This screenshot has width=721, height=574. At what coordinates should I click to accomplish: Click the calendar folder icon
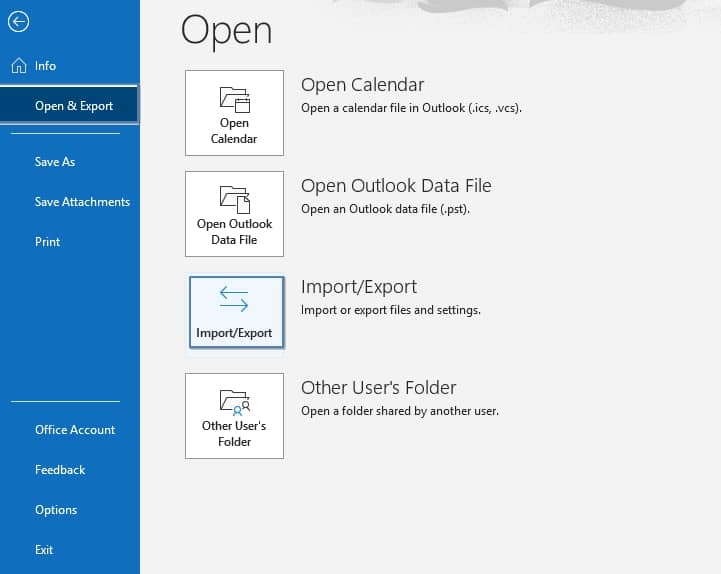point(235,99)
